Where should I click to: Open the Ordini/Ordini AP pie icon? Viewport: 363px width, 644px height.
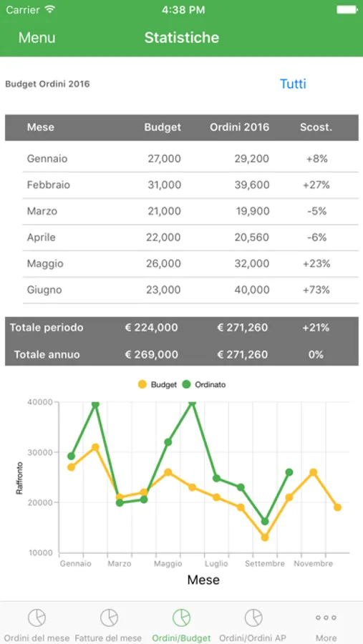coord(253,618)
